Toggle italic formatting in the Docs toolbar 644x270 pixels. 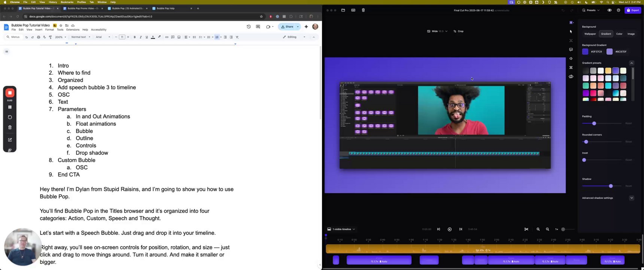(x=140, y=37)
